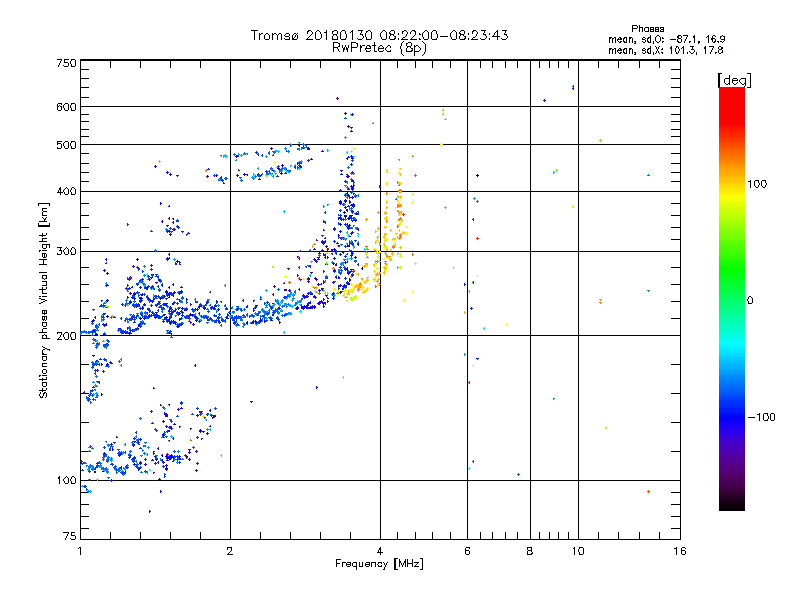Click the y-axis tick label '200'
Viewport: 800px width, 600px height.
pos(66,336)
